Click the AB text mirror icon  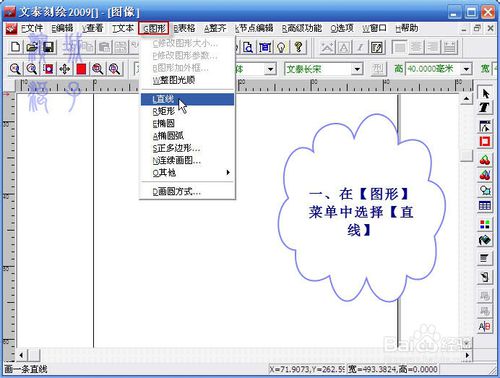485,326
